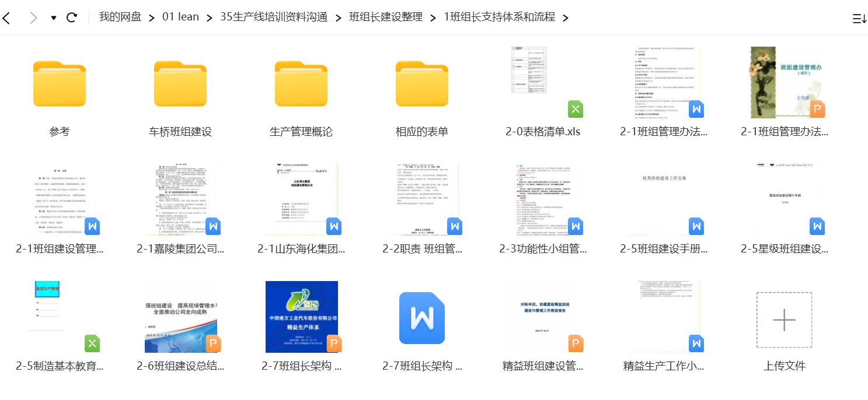This screenshot has height=400, width=868.
Task: Select 2-5制造基本教育 spreadsheet file
Action: coord(60,318)
